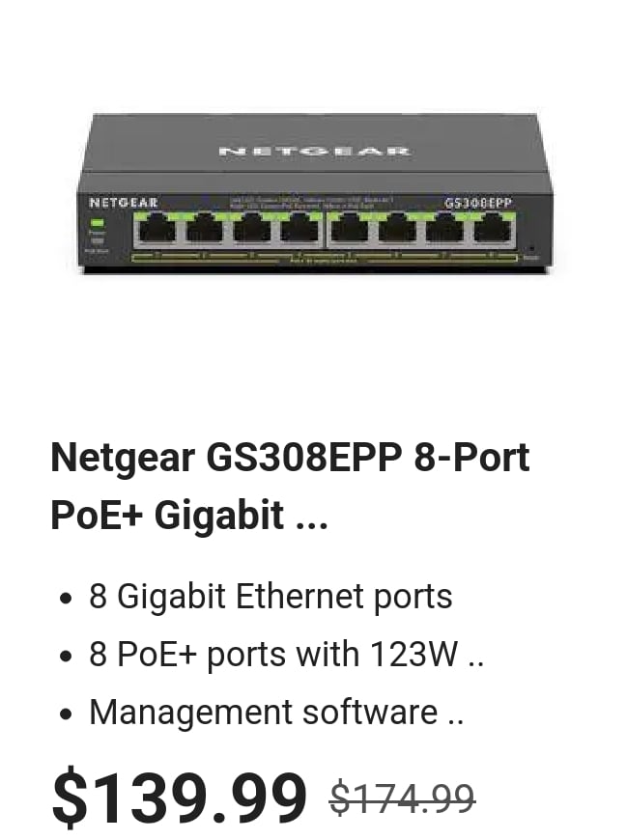
Task: Click the reset pinhole on switch front right
Action: click(531, 249)
